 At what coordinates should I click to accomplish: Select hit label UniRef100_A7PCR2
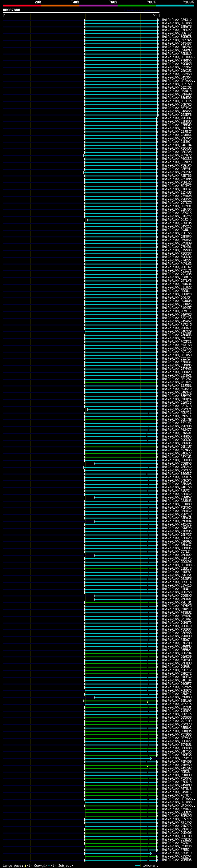(177, 30)
